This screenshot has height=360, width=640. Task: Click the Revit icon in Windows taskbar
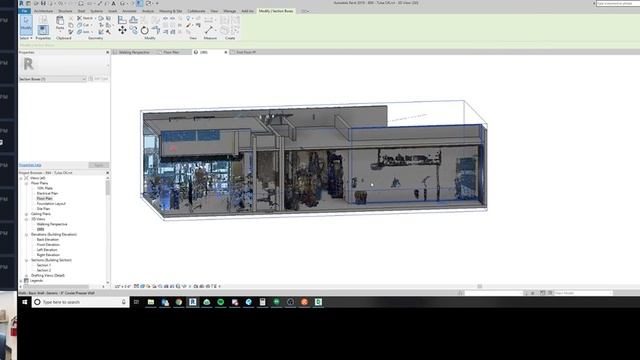pos(193,302)
